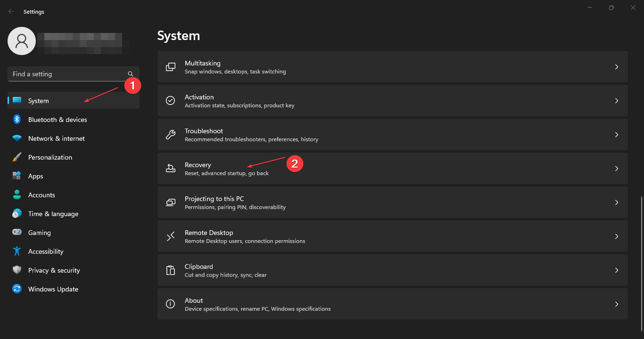Click 'Permissions, pairing PIN, discoverability' text
The image size is (644, 339).
(x=235, y=207)
